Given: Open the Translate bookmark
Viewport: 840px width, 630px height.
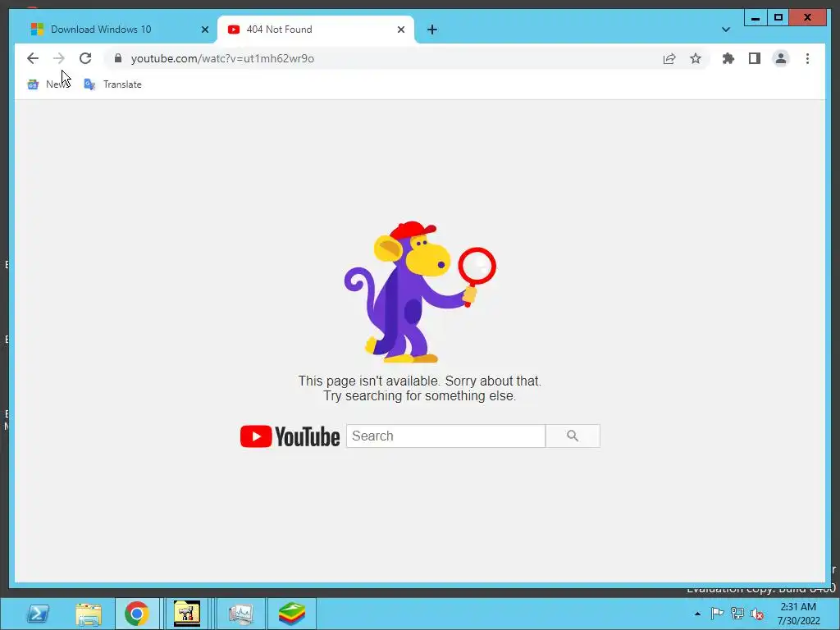Looking at the screenshot, I should pos(112,84).
